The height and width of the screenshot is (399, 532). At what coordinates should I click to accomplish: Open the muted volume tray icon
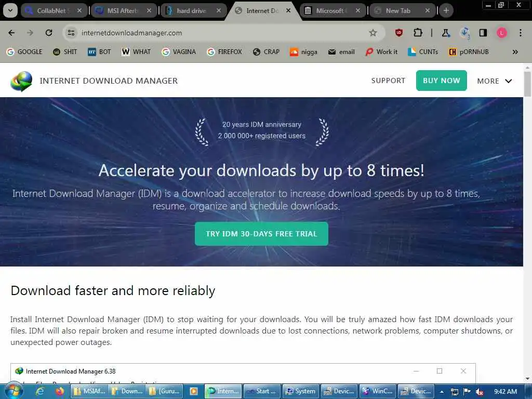480,392
